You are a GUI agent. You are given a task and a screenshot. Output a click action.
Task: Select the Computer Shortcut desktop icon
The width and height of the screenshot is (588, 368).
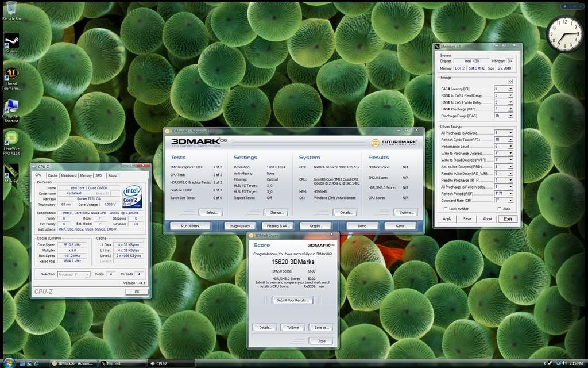point(11,111)
